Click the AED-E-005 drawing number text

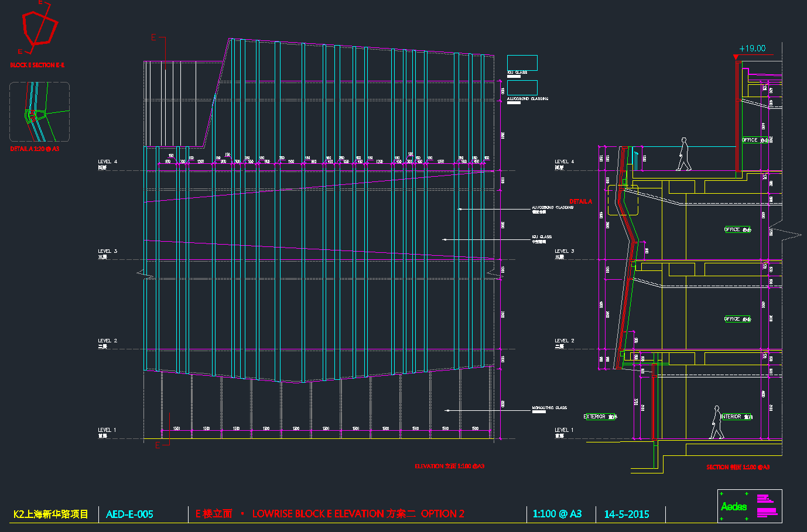(129, 514)
